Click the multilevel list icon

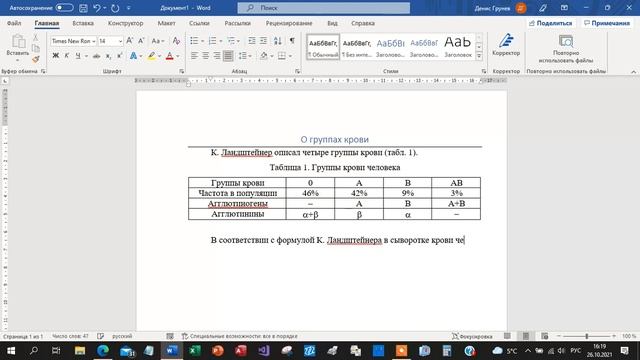pos(231,41)
